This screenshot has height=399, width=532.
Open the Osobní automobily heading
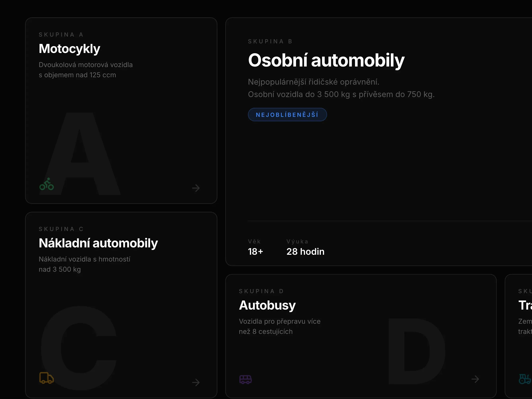pyautogui.click(x=326, y=60)
